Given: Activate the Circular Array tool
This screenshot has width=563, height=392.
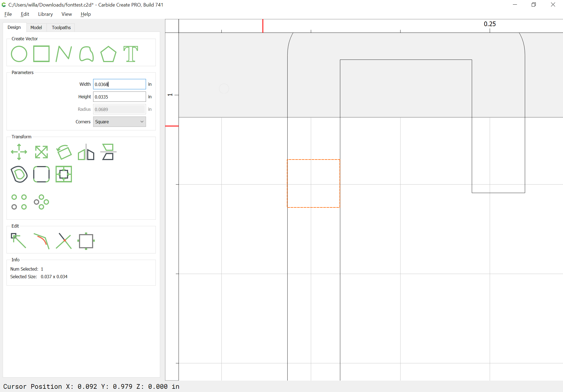Looking at the screenshot, I should [x=41, y=202].
